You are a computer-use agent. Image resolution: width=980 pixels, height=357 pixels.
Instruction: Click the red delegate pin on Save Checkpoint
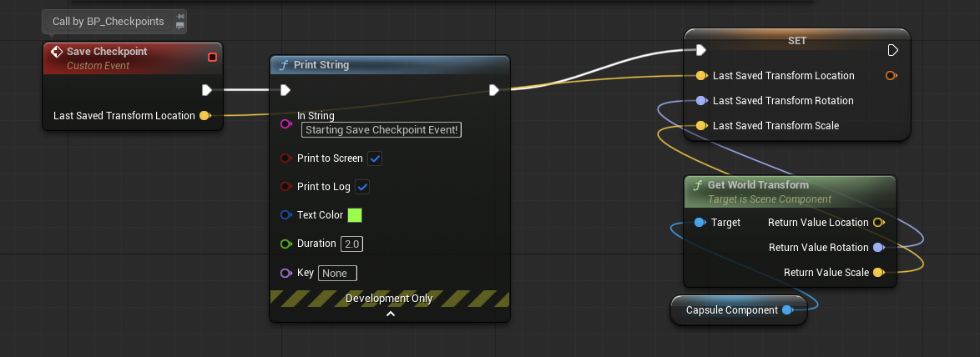pos(212,58)
